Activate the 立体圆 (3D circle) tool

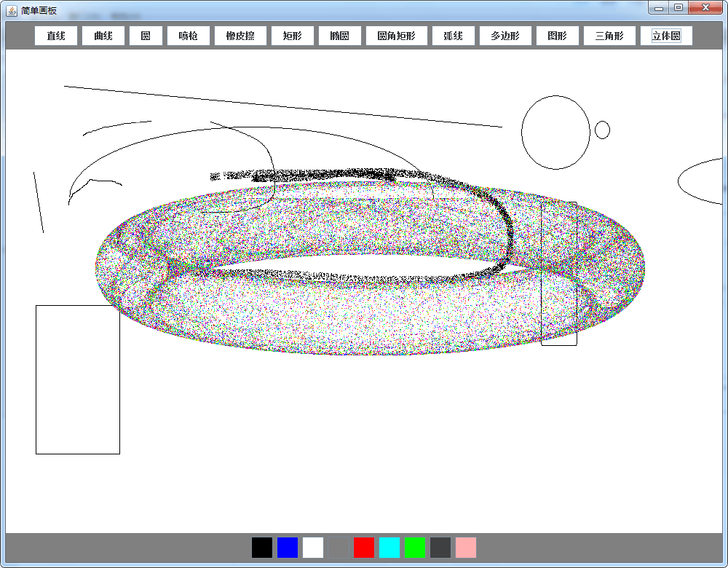(x=666, y=36)
